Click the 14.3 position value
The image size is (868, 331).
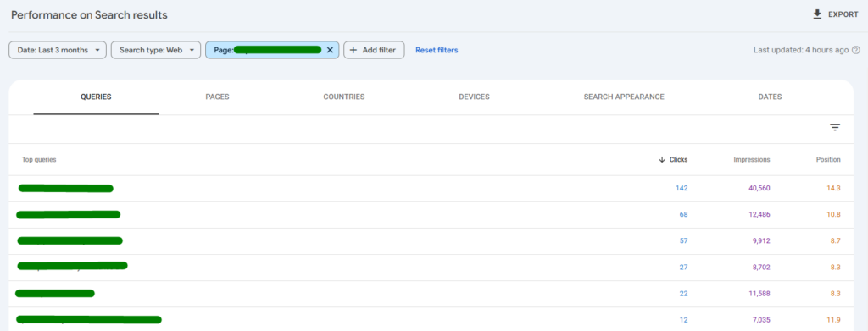(x=834, y=188)
